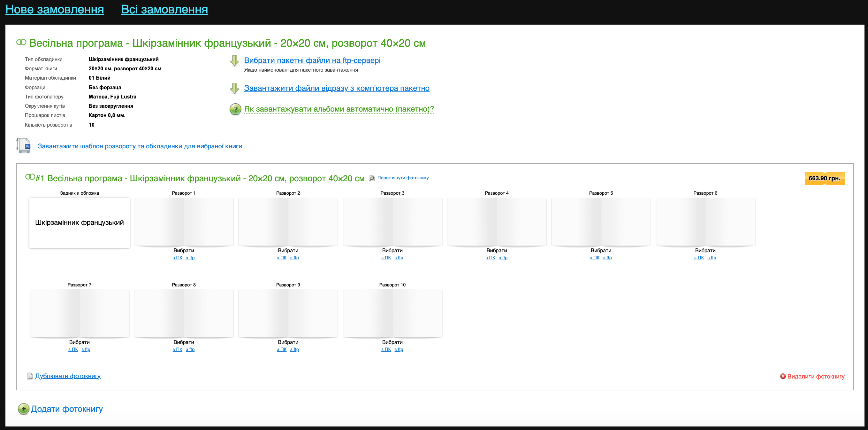This screenshot has width=868, height=430.
Task: Click the green download arrow beside ftp-server link
Action: click(x=234, y=61)
